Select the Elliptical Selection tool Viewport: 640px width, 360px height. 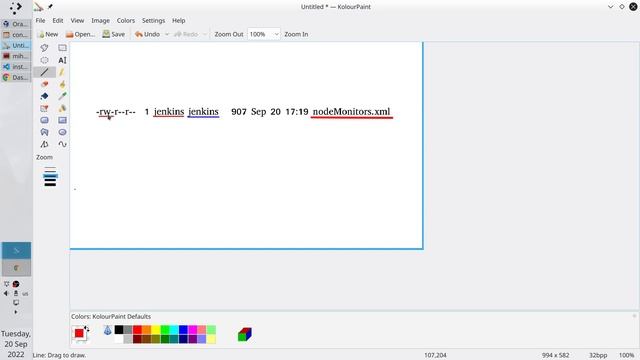44,60
